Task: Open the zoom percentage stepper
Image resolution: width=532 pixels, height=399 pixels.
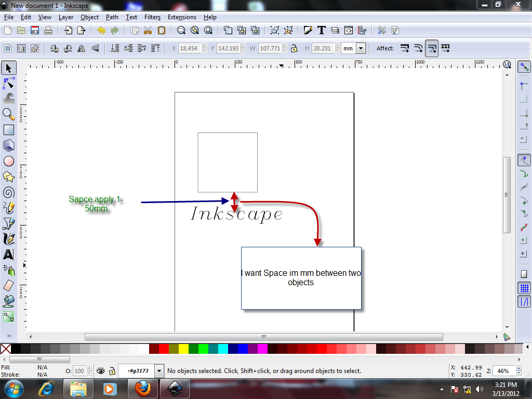Action: tap(519, 371)
